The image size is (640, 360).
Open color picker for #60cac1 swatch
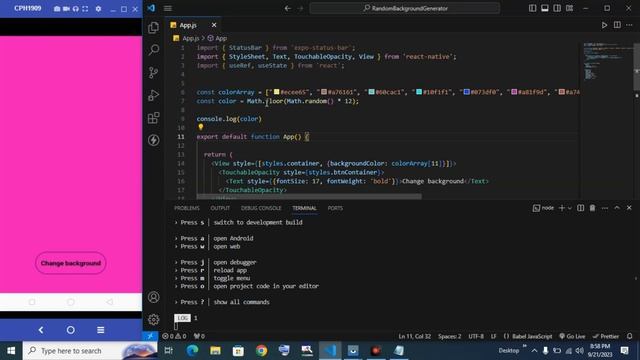pos(371,92)
